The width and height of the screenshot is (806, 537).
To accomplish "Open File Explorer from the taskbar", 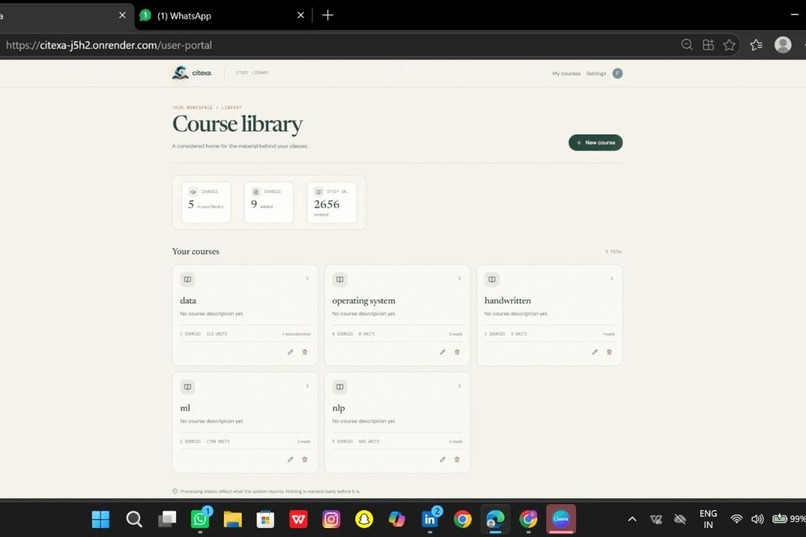I will coord(232,519).
